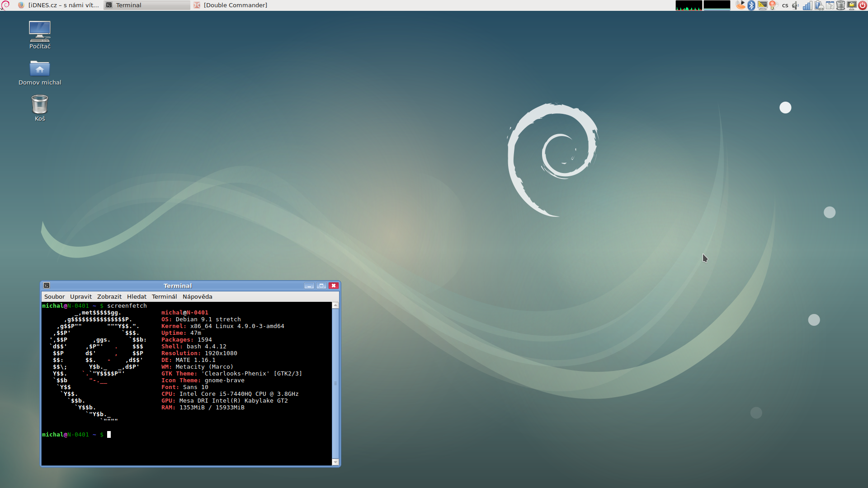
Task: Click the display settings tray icon
Action: pyautogui.click(x=762, y=5)
